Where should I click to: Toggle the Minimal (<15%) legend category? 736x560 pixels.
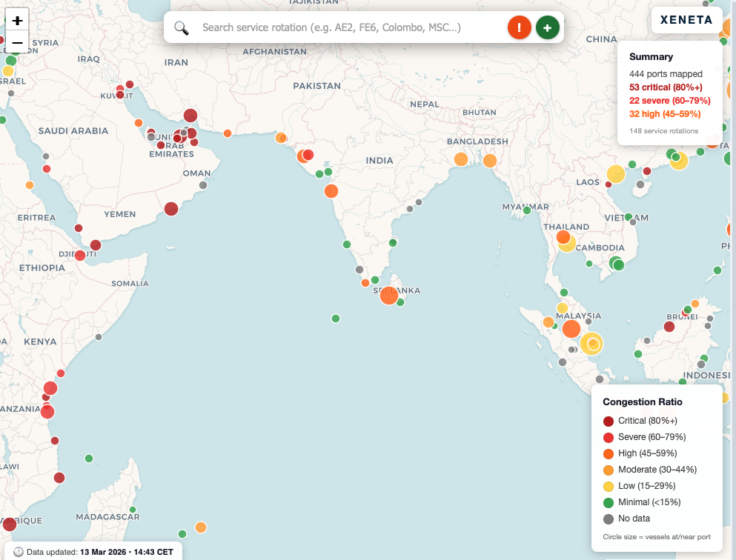click(x=648, y=501)
